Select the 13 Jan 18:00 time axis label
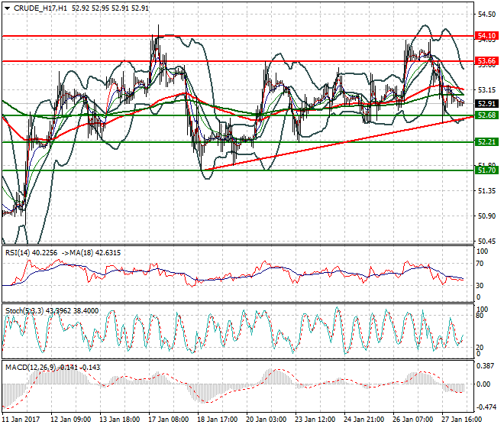Image resolution: width=504 pixels, height=428 pixels. click(120, 420)
